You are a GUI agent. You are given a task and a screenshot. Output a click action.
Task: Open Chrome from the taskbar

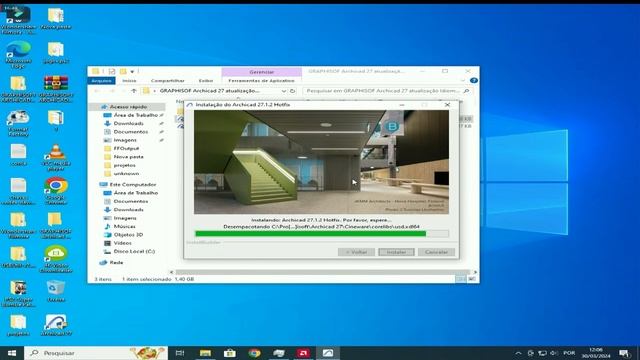coord(254,353)
